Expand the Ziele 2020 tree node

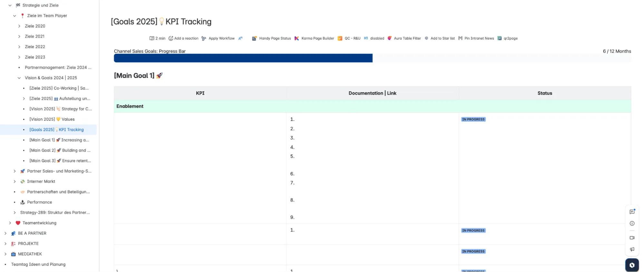point(19,26)
